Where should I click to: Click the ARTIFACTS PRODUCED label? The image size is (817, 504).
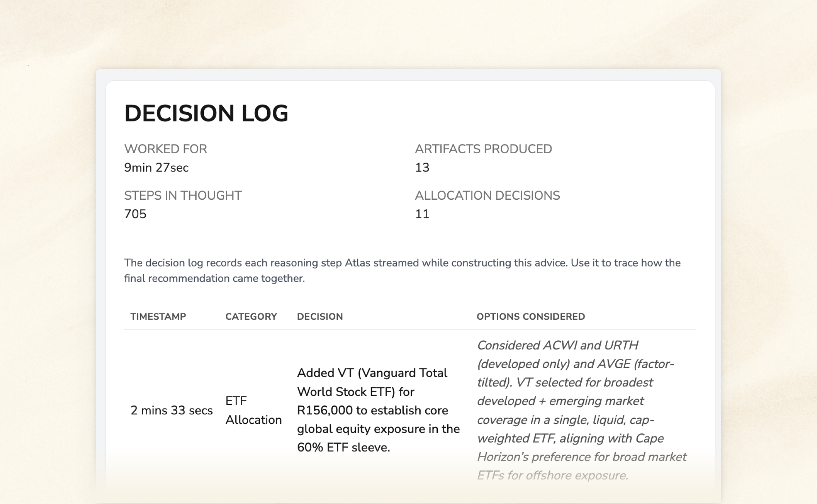click(x=483, y=149)
